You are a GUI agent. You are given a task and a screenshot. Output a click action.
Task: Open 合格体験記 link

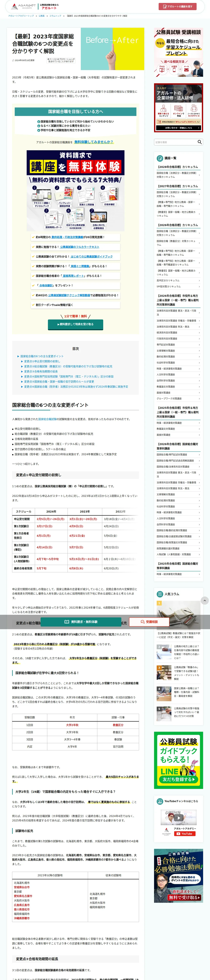click(x=46, y=285)
